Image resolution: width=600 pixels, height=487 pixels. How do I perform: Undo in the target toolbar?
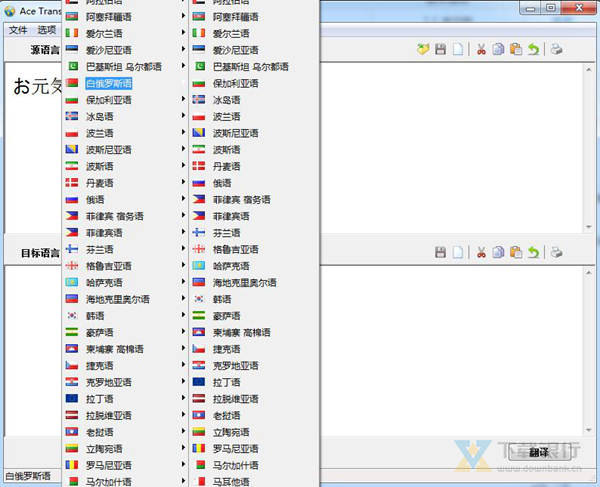534,252
